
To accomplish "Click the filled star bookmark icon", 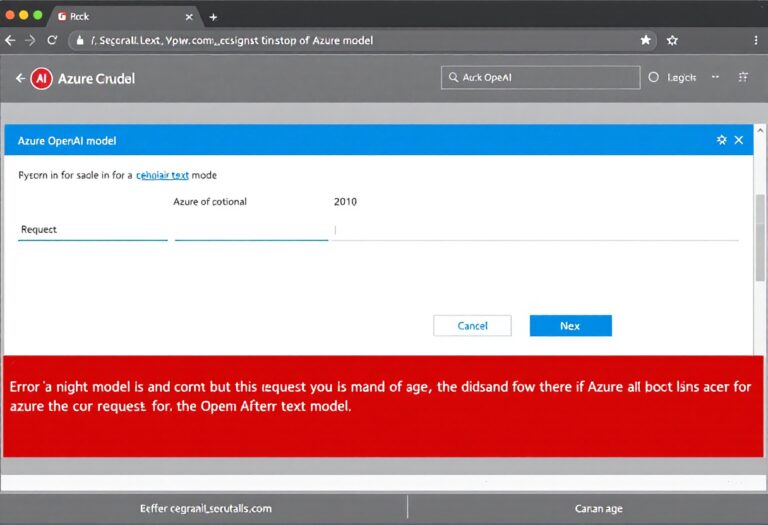I will (x=646, y=40).
